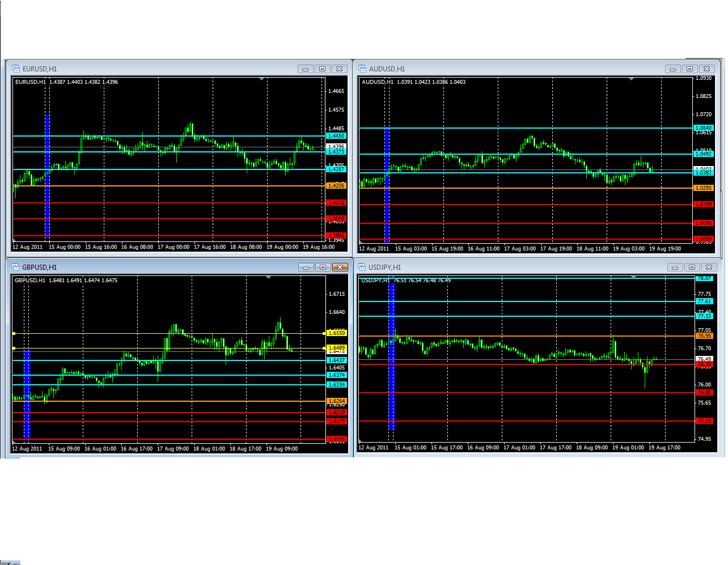The image size is (728, 565).
Task: Click the red 1.4126 price label on EURUSD
Action: pyautogui.click(x=336, y=203)
